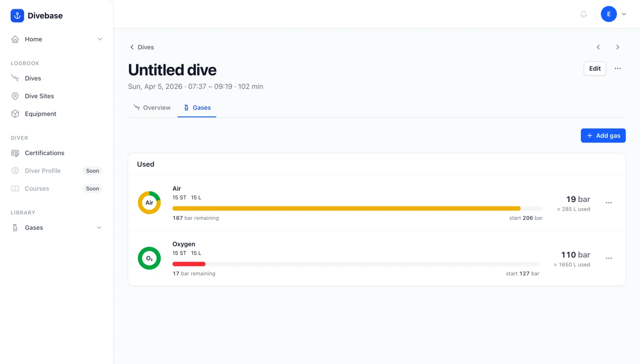The height and width of the screenshot is (364, 640).
Task: Open the Air row options menu
Action: pyautogui.click(x=609, y=203)
